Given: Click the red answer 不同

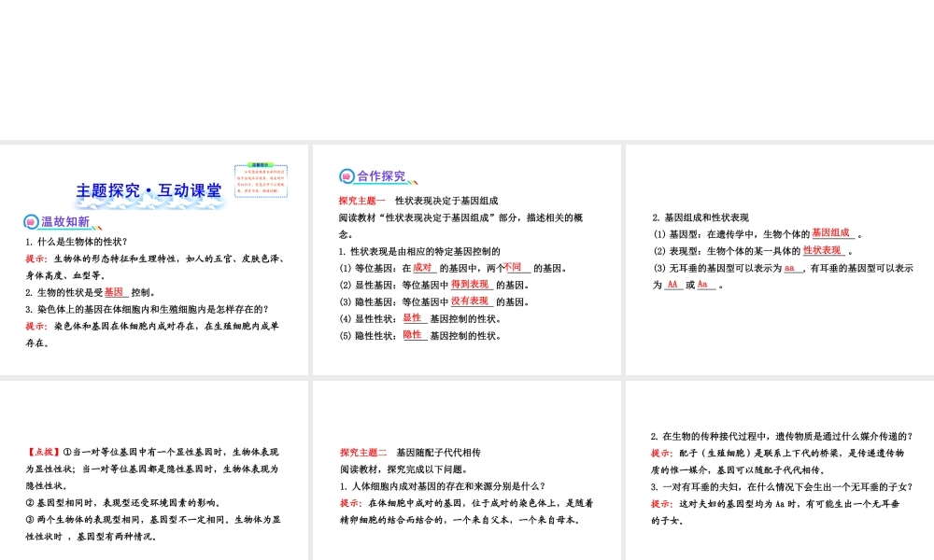Looking at the screenshot, I should coord(513,267).
